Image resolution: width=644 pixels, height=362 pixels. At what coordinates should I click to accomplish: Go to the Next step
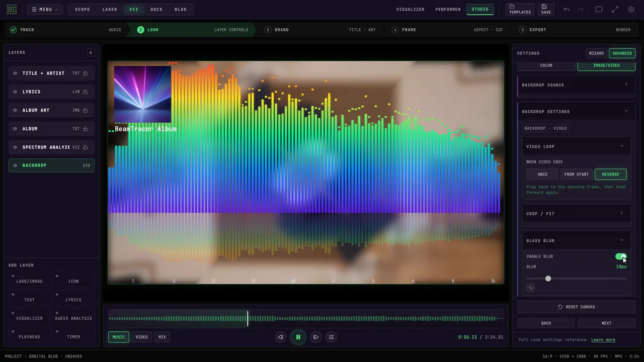(x=607, y=323)
